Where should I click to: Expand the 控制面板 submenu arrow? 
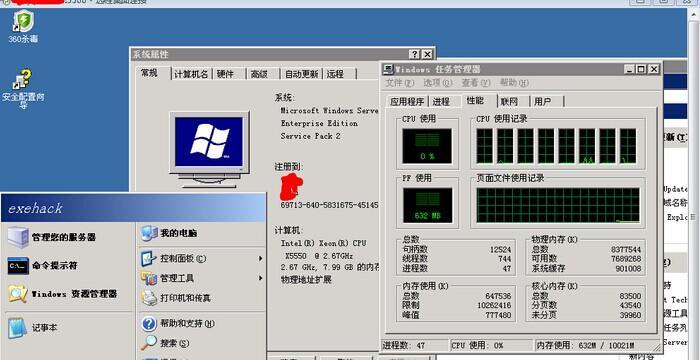point(260,259)
